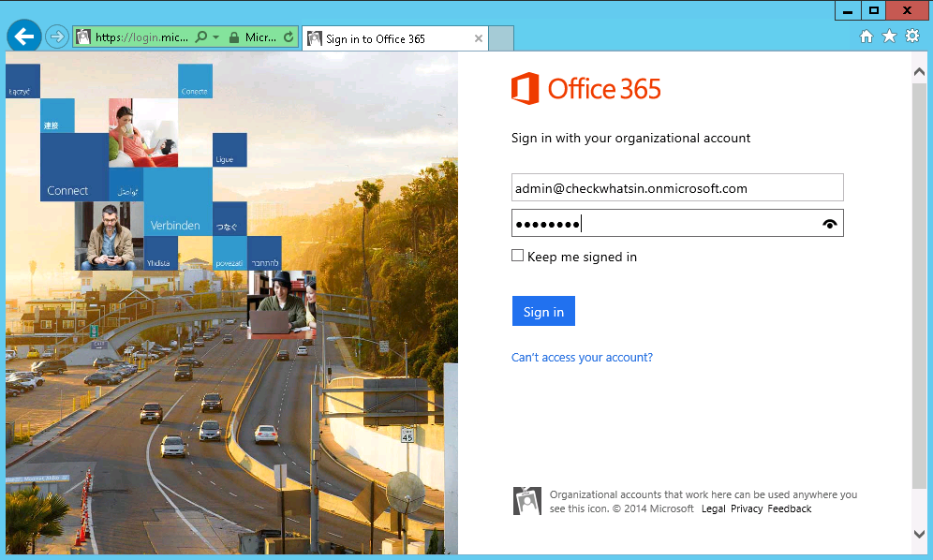Click the browser forward arrow button
The image size is (933, 560).
[x=57, y=37]
